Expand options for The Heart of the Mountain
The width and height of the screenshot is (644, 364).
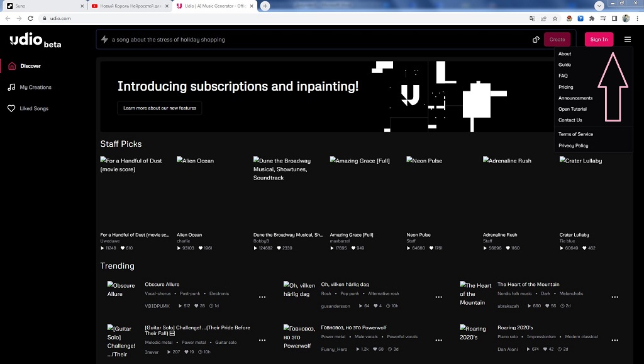(615, 297)
